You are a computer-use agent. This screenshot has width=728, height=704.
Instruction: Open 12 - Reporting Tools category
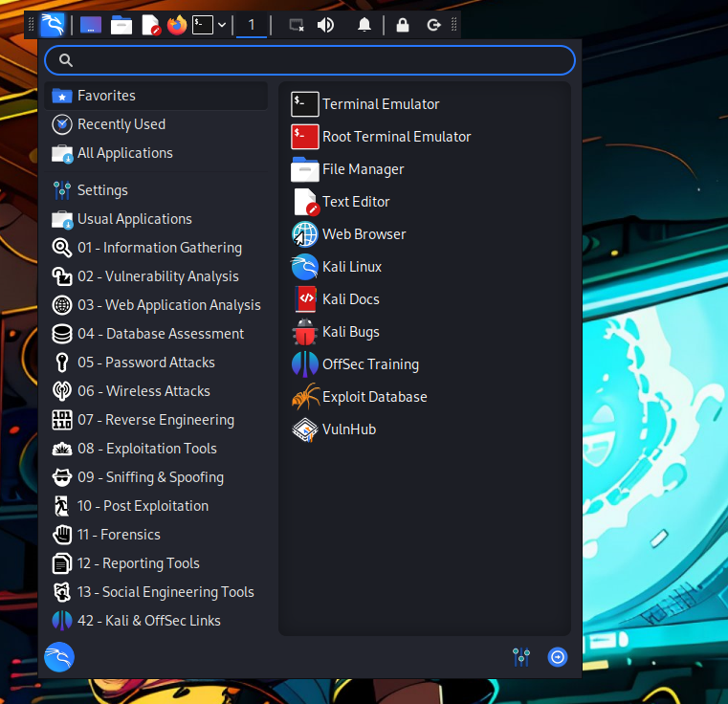click(x=156, y=563)
